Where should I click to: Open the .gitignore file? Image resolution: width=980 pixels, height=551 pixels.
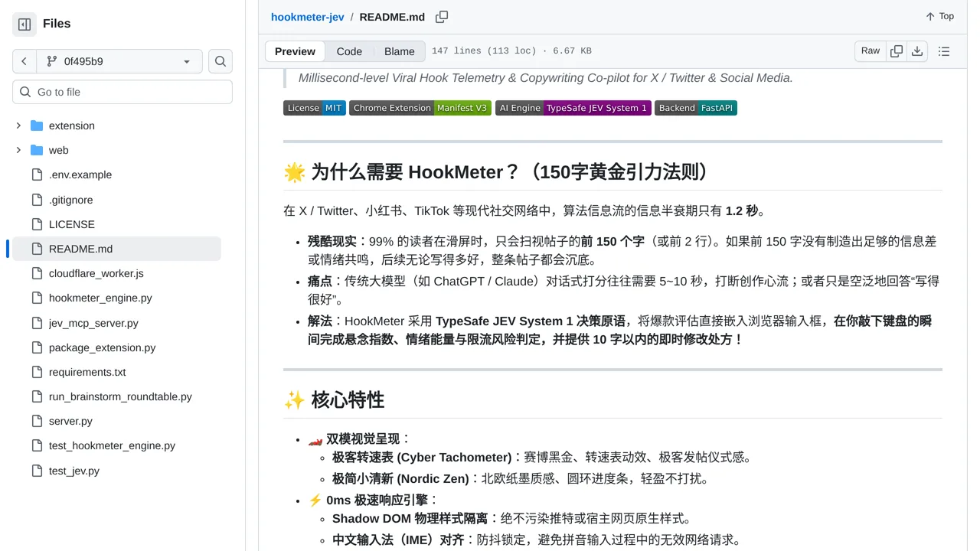pos(71,200)
